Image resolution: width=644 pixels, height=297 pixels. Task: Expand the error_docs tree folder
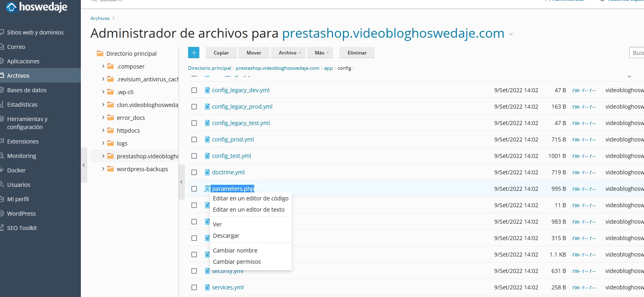click(x=103, y=117)
